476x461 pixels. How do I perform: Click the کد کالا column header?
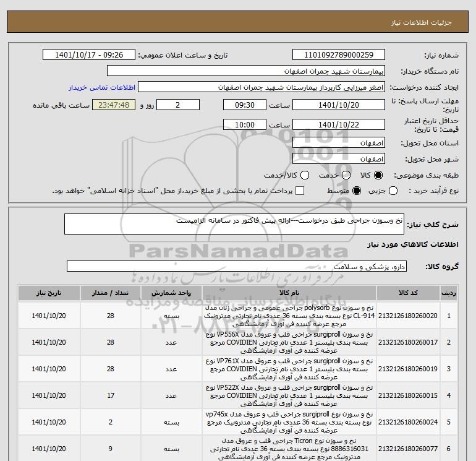(x=408, y=293)
